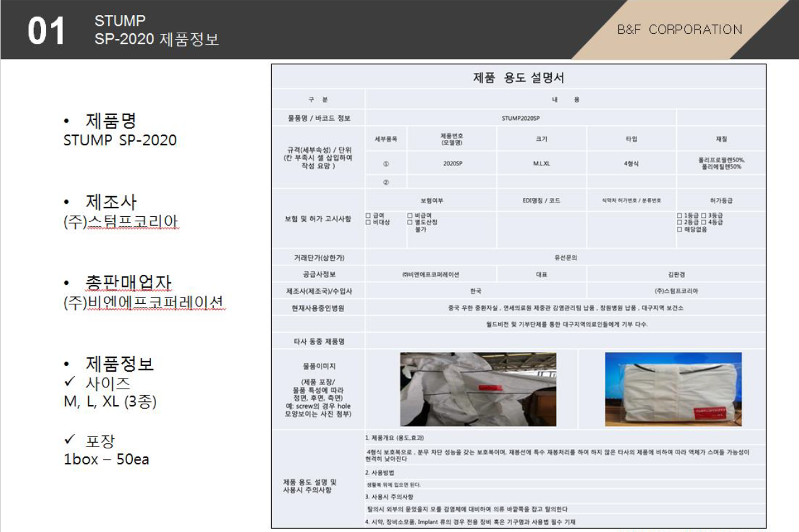The width and height of the screenshot is (799, 532).
Task: Click the slide number 01
Action: 47,31
